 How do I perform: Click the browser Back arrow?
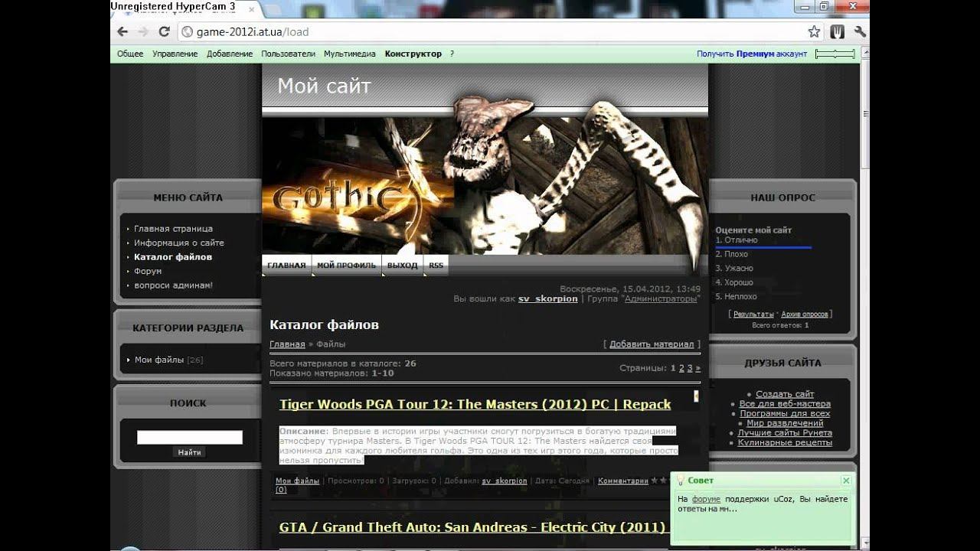coord(122,32)
